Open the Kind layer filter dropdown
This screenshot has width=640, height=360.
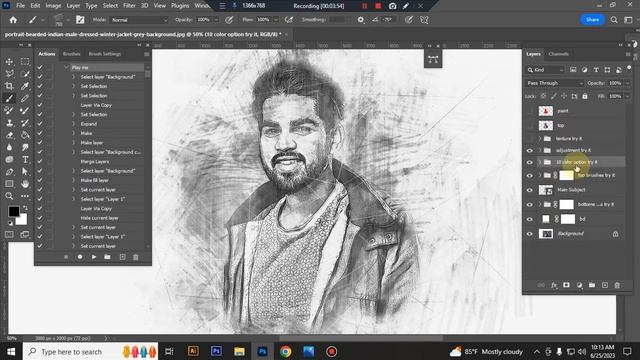click(545, 70)
